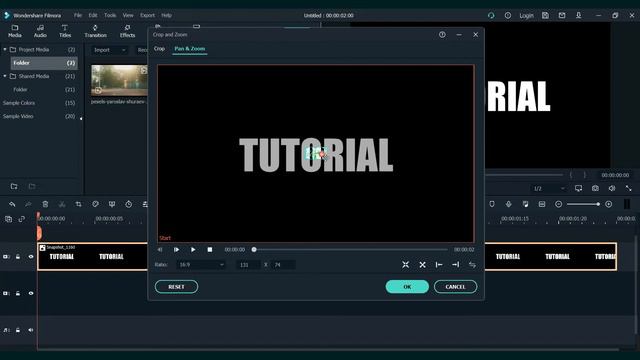
Task: Click the Marker shield icon in timeline toolbar
Action: [x=492, y=204]
